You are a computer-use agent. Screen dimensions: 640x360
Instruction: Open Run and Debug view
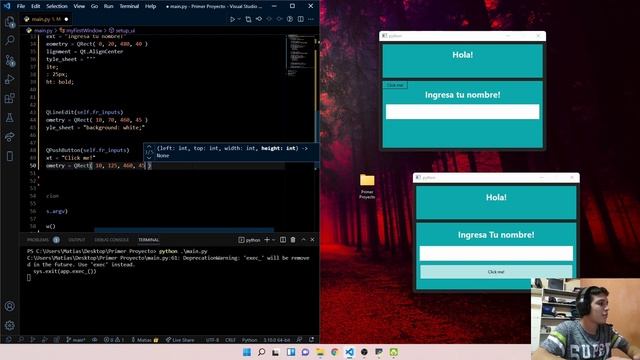(10, 79)
